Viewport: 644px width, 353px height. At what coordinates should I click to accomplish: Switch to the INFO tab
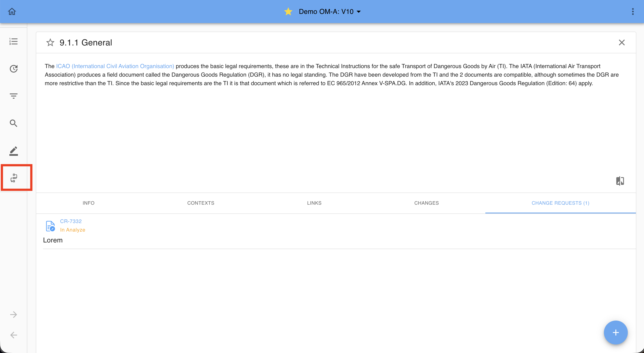click(x=88, y=203)
